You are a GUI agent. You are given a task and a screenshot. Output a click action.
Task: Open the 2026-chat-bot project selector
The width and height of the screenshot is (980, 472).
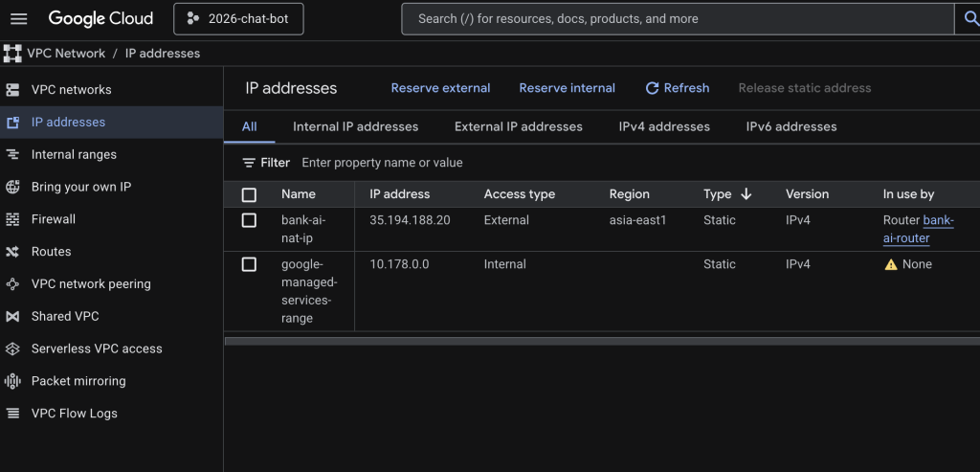pos(238,19)
